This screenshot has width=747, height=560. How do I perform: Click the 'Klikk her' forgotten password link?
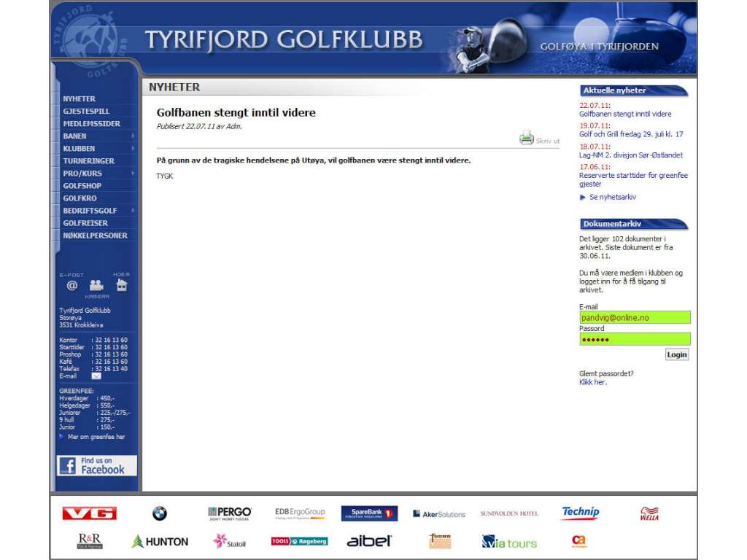pyautogui.click(x=592, y=382)
